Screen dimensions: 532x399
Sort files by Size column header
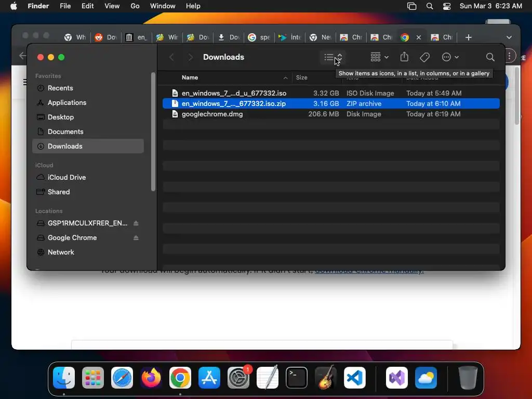(302, 78)
